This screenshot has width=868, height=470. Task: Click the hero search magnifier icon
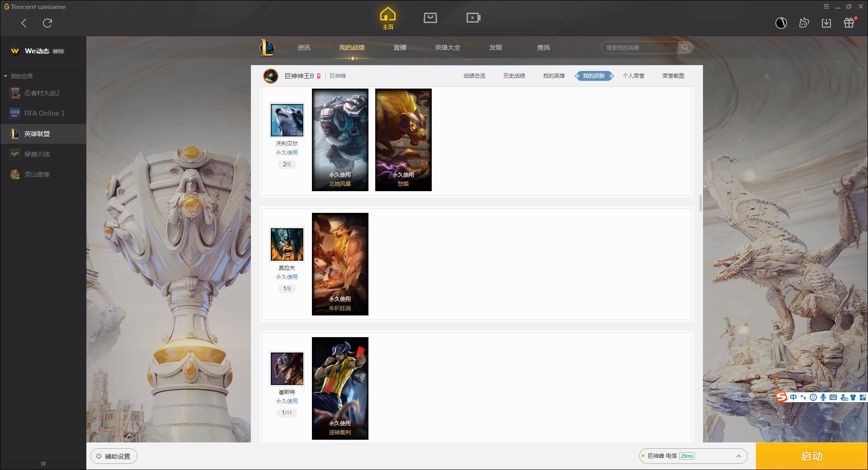tap(685, 47)
